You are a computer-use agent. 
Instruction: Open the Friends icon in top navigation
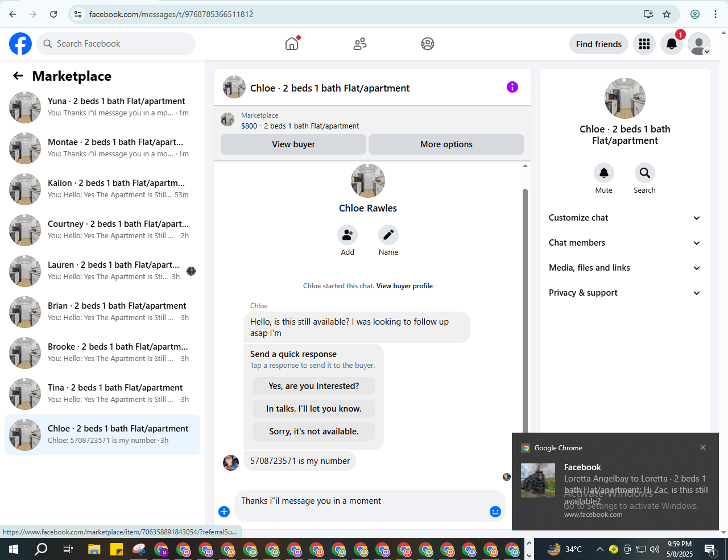tap(360, 44)
